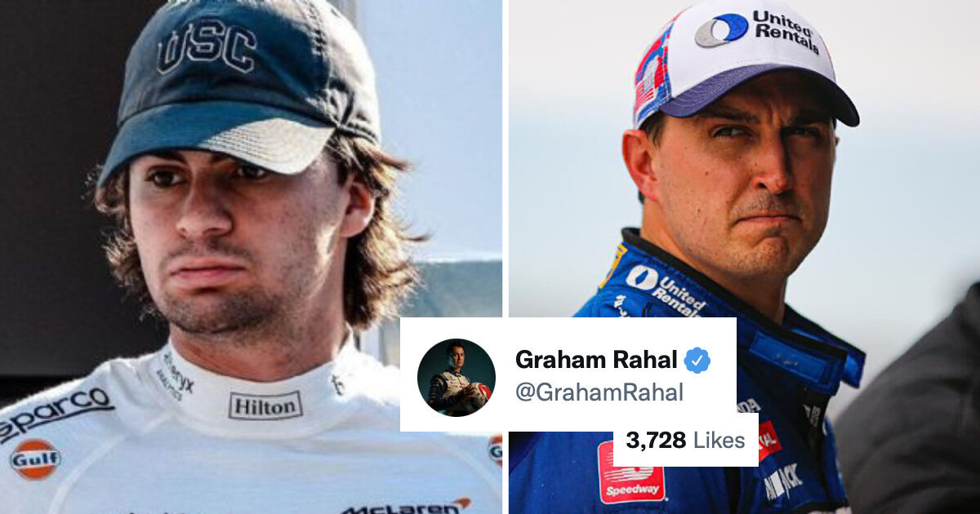The image size is (980, 514).
Task: Select the left photo of driver in USC cap
Action: [251, 257]
